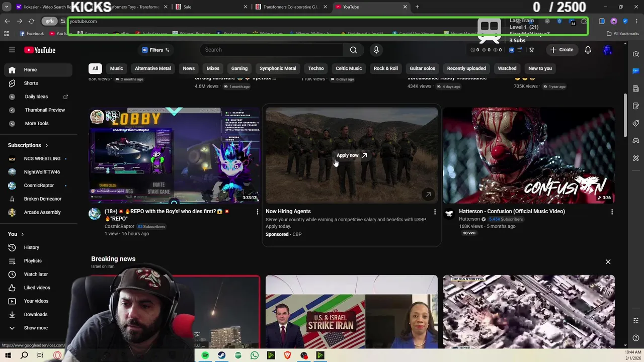Select the Symphonic Metal chip

point(278,68)
